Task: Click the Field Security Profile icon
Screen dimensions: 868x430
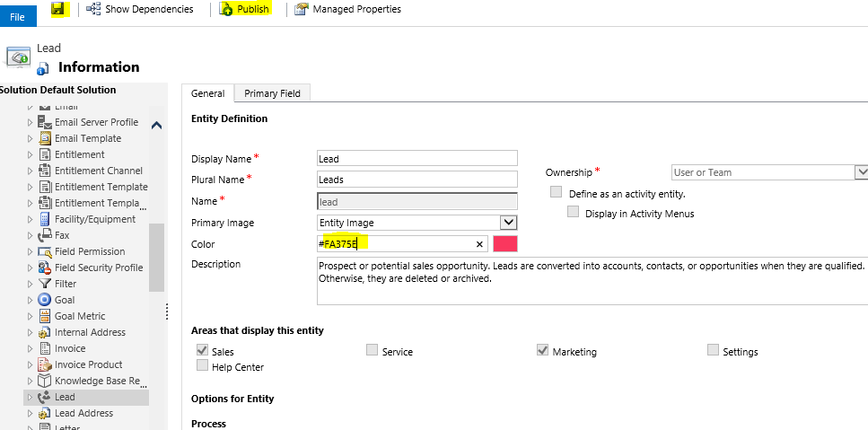Action: tap(45, 268)
